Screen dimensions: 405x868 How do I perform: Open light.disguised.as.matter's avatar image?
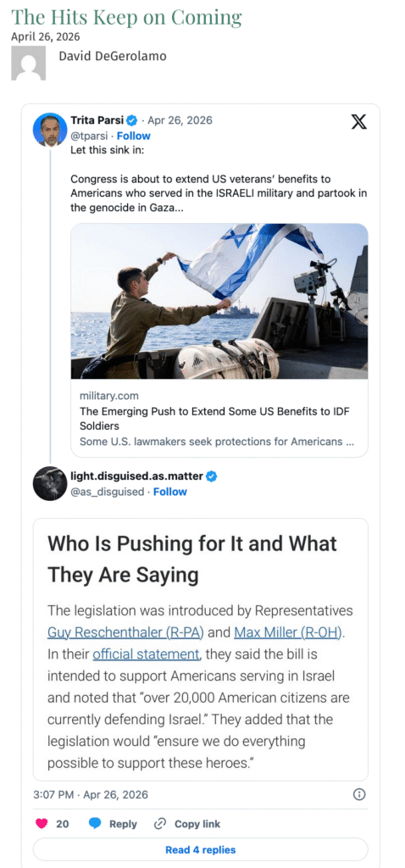click(50, 483)
